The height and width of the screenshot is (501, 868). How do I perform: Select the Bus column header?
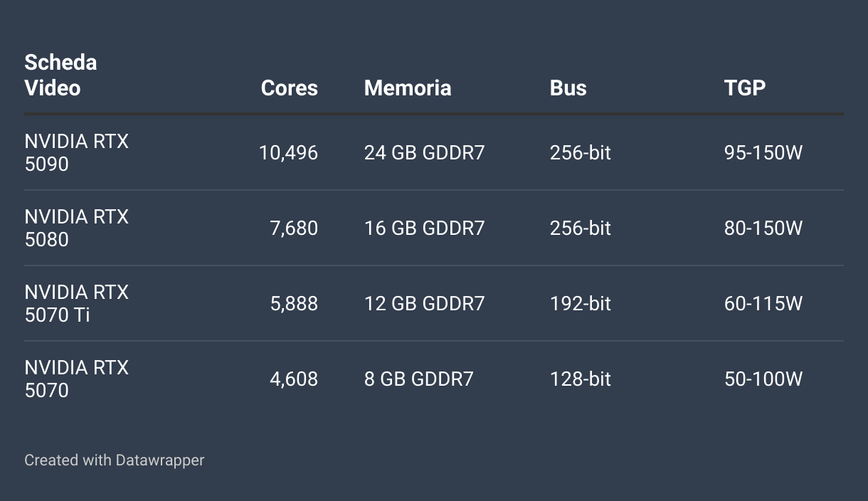pos(568,88)
